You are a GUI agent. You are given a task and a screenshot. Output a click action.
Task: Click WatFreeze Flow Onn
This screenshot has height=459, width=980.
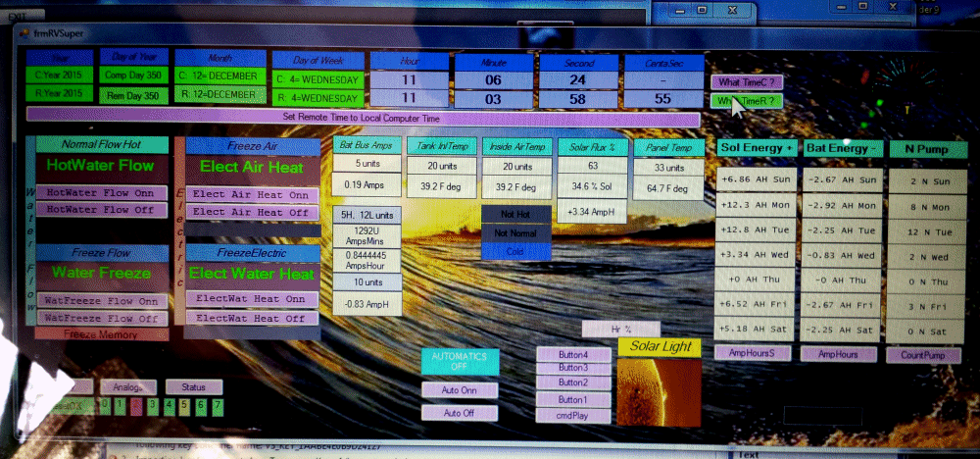coord(101,301)
